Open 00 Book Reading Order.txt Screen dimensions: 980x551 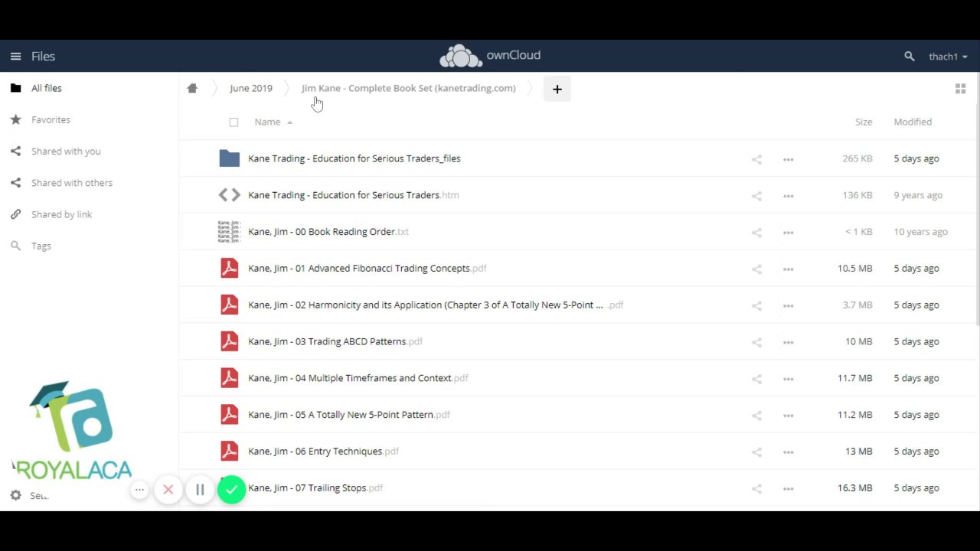[x=328, y=232]
